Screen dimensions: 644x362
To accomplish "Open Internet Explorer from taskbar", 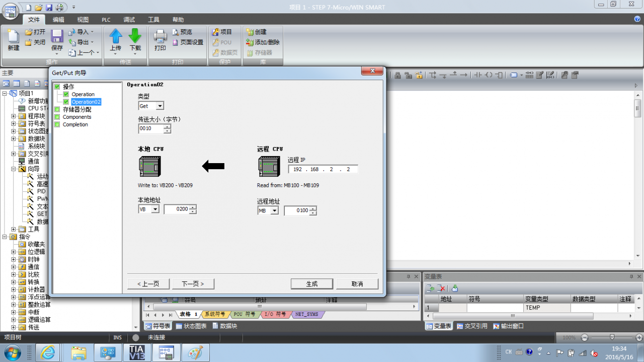I will [x=49, y=353].
